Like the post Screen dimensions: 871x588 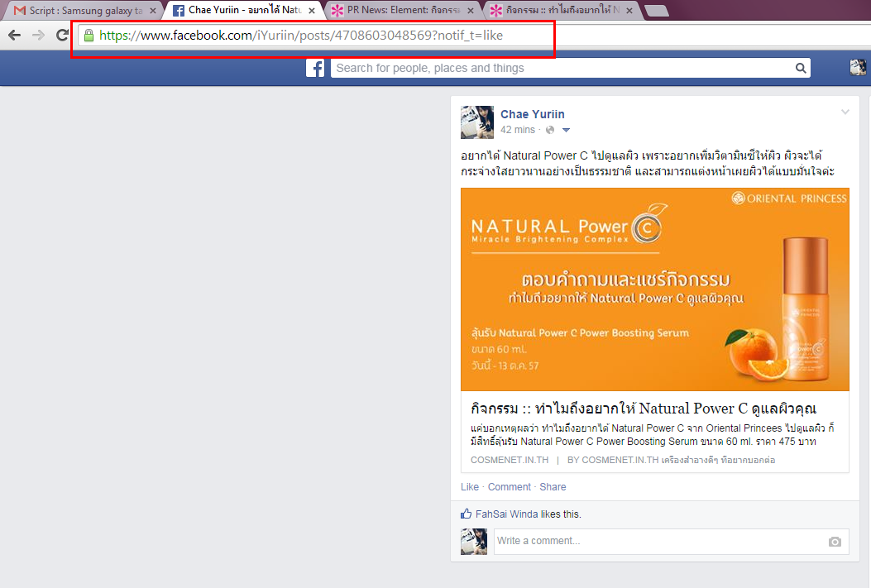coord(469,487)
